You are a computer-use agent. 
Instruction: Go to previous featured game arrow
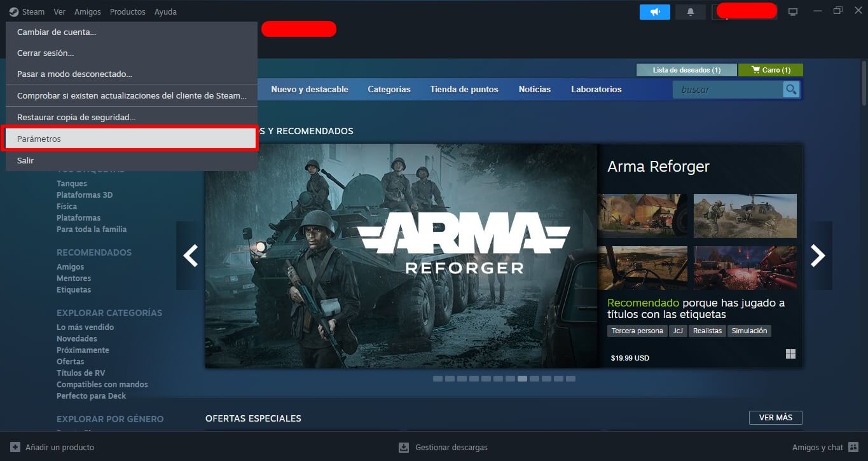point(190,256)
